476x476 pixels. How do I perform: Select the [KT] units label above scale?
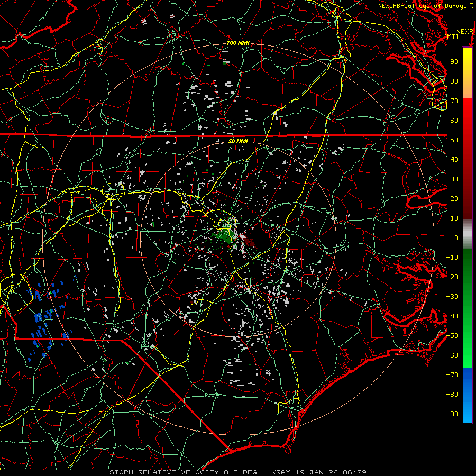point(452,36)
